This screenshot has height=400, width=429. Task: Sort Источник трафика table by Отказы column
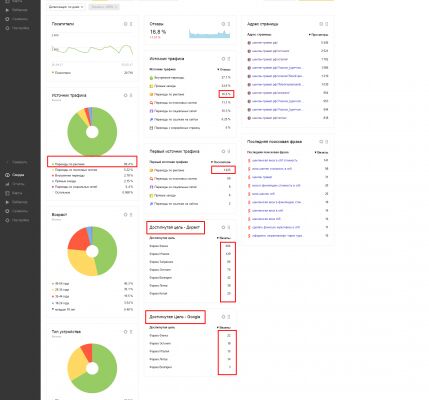(x=224, y=69)
